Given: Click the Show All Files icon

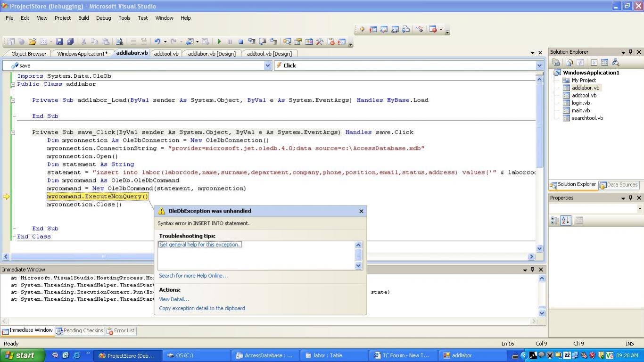Looking at the screenshot, I should pos(570,62).
